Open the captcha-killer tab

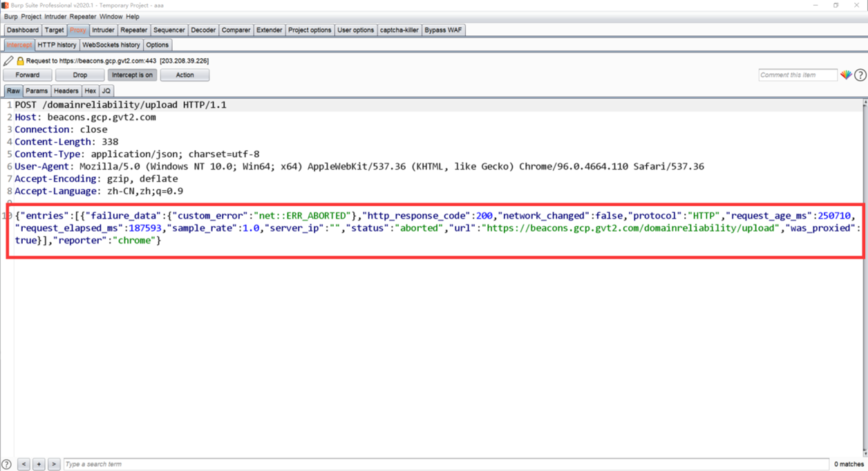click(399, 30)
